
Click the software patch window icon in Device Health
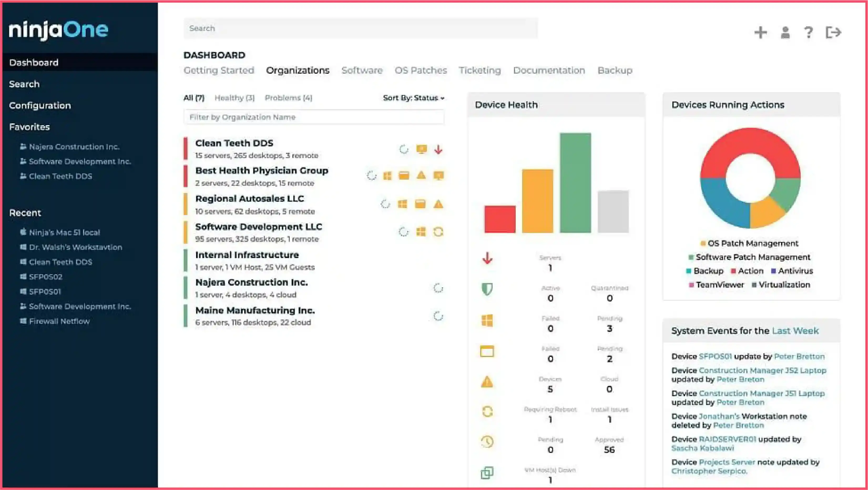(487, 351)
